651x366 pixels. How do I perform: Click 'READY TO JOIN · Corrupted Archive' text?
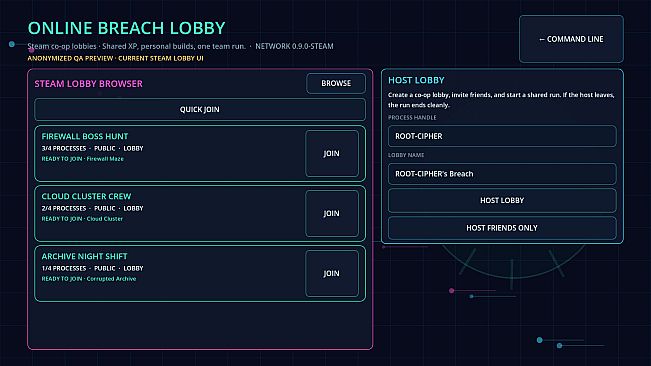pos(89,279)
